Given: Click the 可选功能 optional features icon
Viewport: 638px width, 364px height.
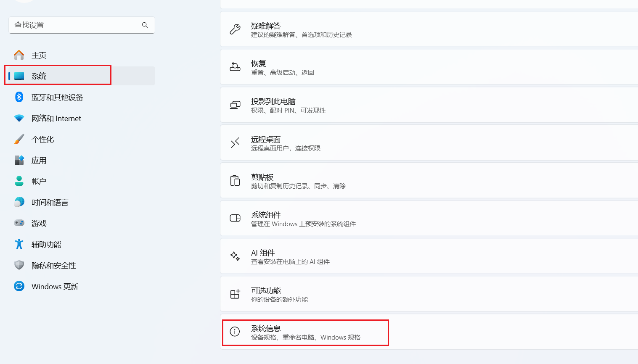Looking at the screenshot, I should click(x=235, y=294).
